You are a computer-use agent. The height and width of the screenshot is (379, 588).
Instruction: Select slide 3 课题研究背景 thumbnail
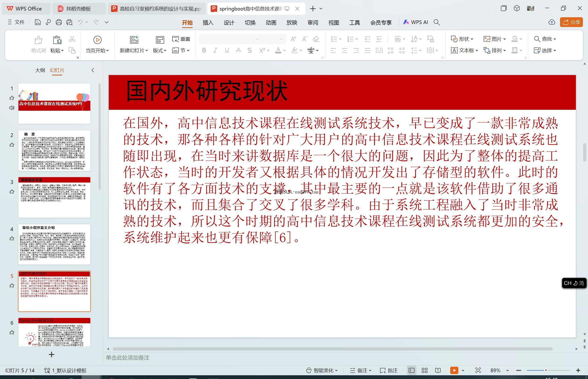click(x=54, y=197)
